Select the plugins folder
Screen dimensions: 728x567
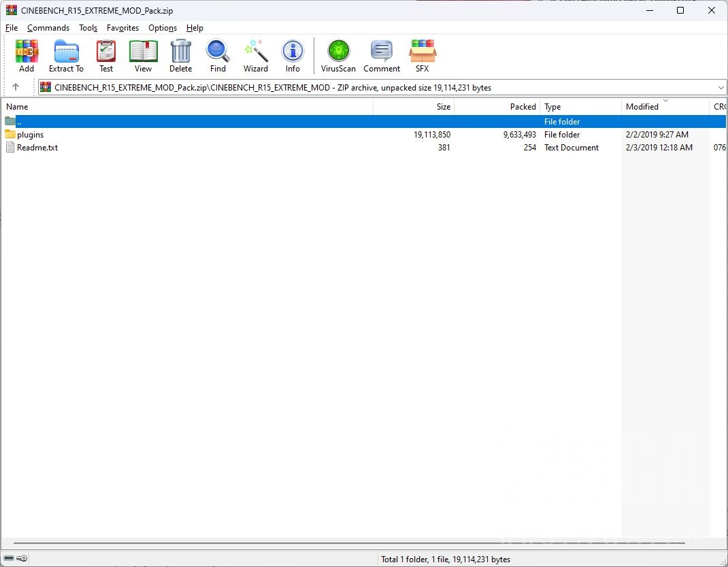point(30,135)
